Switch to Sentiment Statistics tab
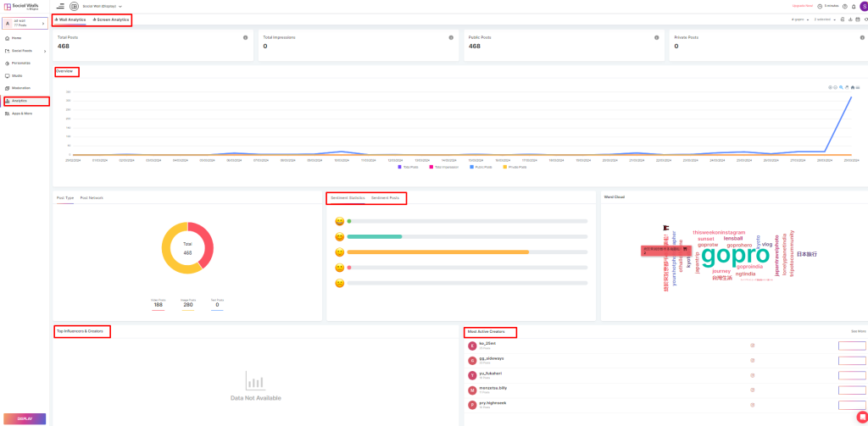Screen dimensions: 868x426 [348, 197]
